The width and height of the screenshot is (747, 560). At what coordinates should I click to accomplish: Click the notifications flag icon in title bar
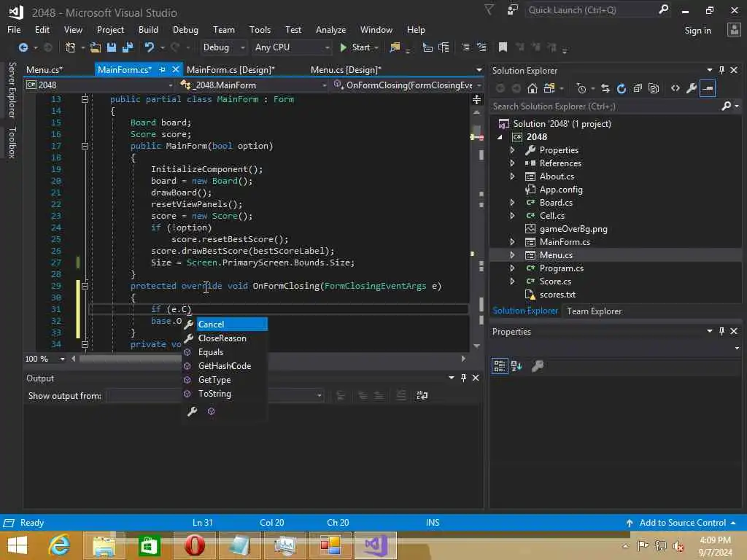(489, 10)
